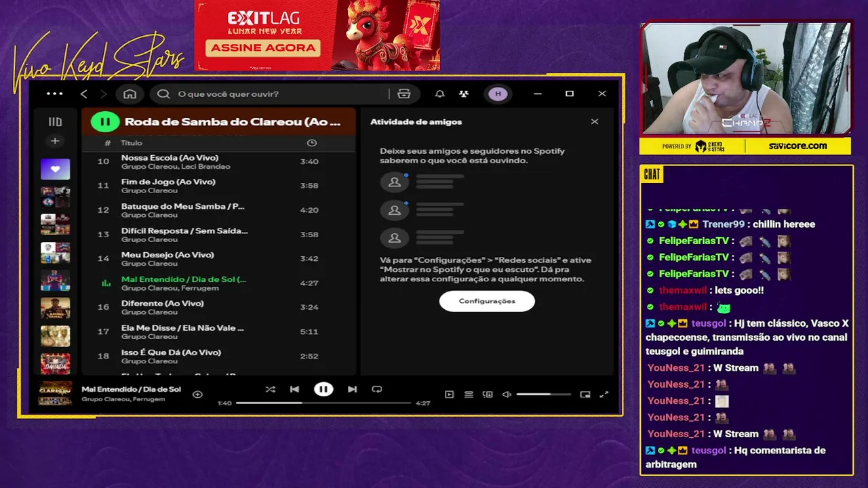Click the Configurações button
868x488 pixels.
[487, 301]
